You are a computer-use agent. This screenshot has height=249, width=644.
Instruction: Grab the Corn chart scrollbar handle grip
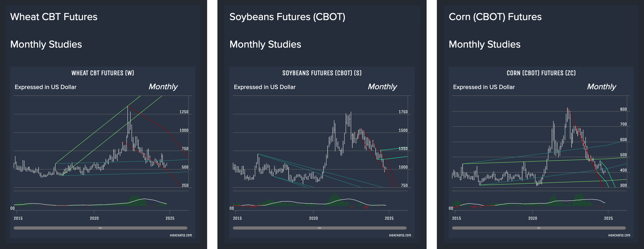tap(539, 228)
